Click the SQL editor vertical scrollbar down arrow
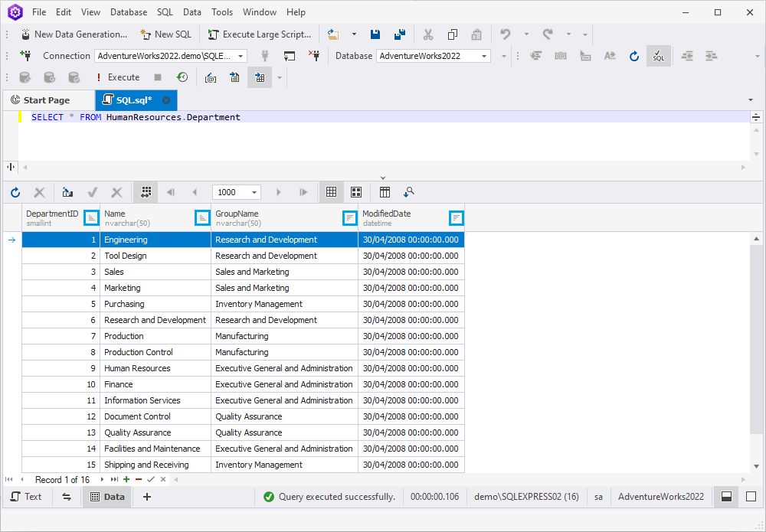This screenshot has width=766, height=532. pyautogui.click(x=756, y=154)
